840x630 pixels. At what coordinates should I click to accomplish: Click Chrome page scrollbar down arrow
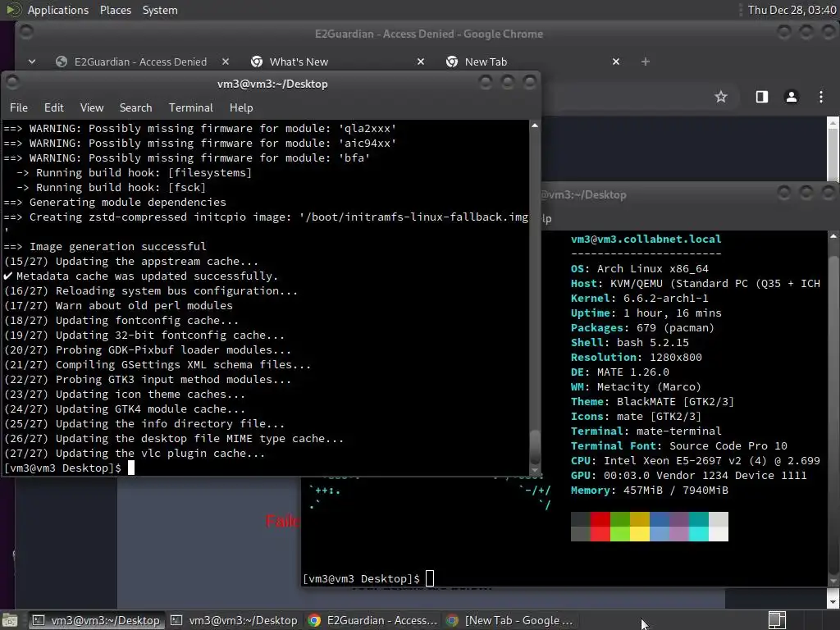[x=833, y=601]
